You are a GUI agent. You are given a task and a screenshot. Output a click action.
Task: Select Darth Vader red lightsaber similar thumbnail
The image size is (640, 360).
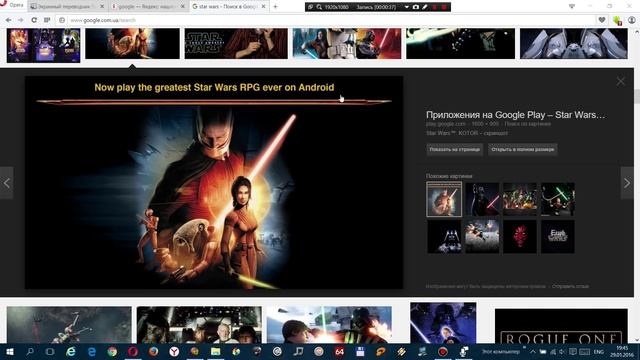click(482, 199)
